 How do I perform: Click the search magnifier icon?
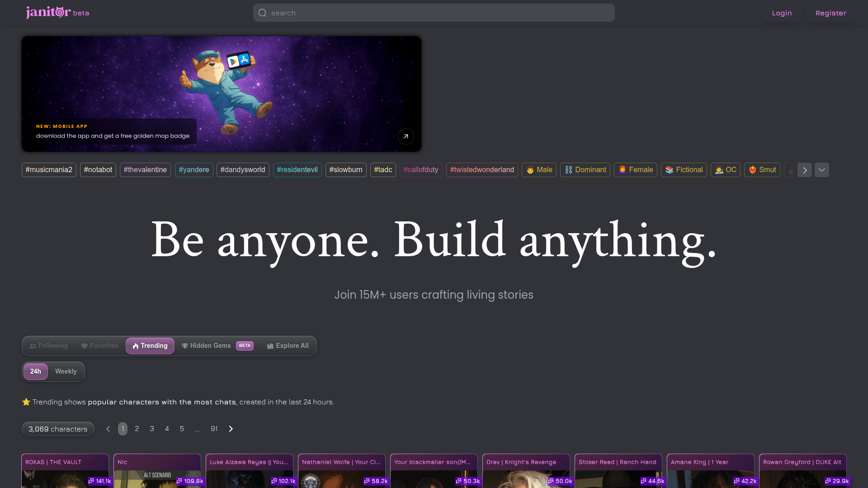click(x=262, y=13)
